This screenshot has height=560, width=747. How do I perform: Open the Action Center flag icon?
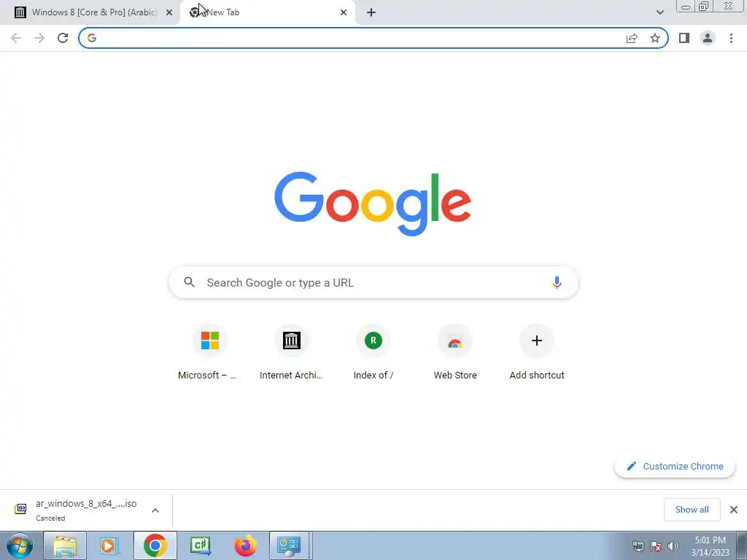[x=656, y=546]
